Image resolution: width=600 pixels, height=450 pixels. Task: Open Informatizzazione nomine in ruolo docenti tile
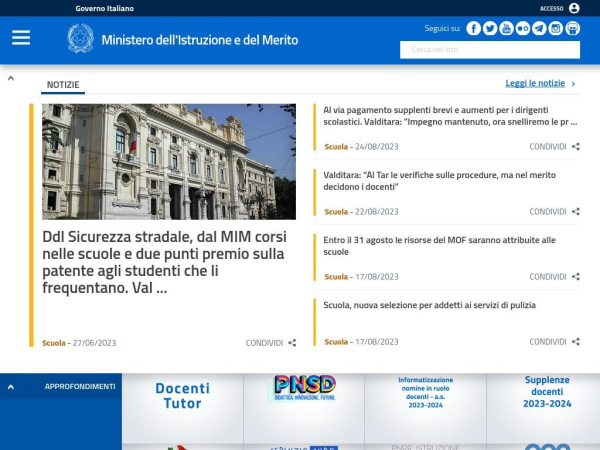point(426,408)
